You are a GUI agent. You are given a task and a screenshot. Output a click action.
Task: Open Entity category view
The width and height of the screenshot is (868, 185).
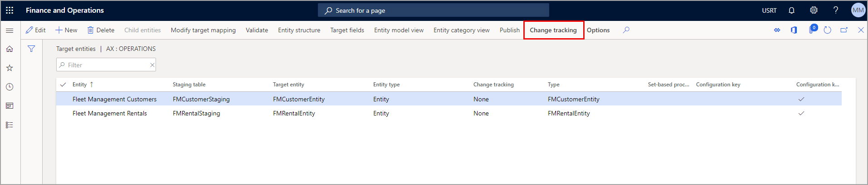[x=461, y=30]
